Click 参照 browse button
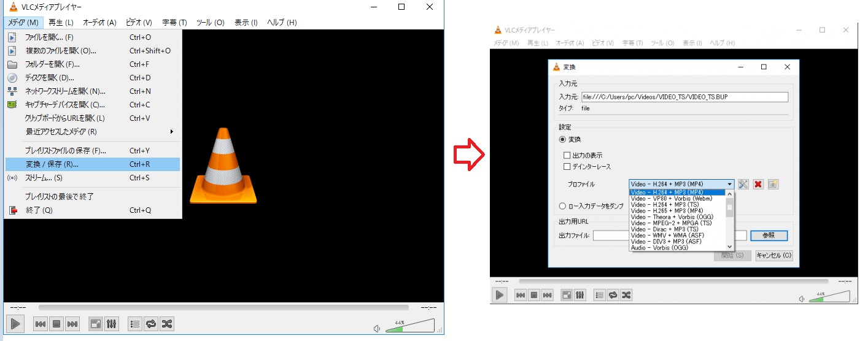The width and height of the screenshot is (868, 341). [769, 236]
